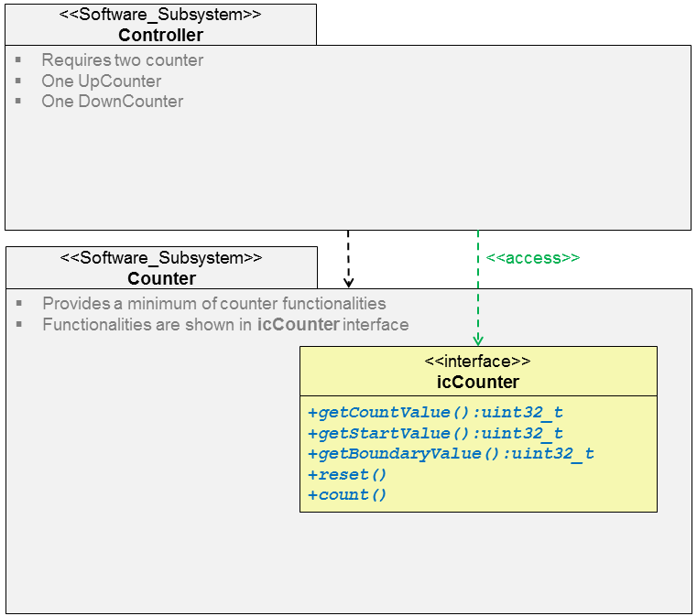Click the 'One UpCounter' bullet text
This screenshot has width=697, height=616.
102,81
